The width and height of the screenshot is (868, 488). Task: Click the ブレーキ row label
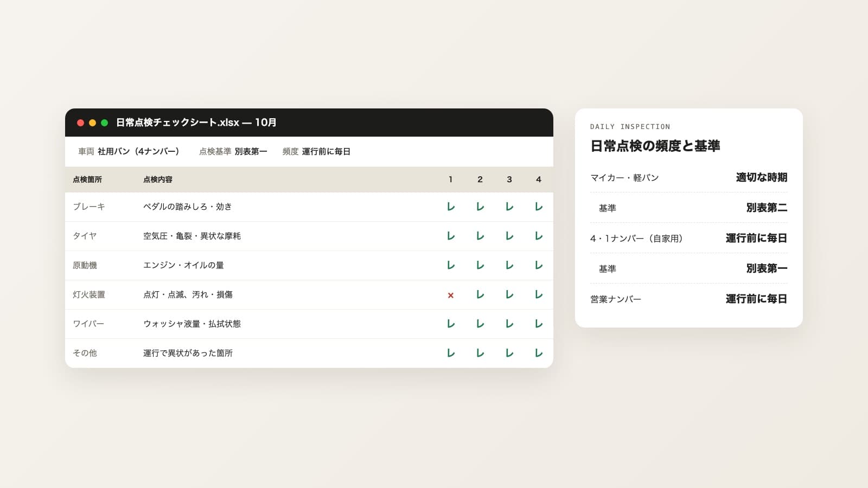pos(89,207)
